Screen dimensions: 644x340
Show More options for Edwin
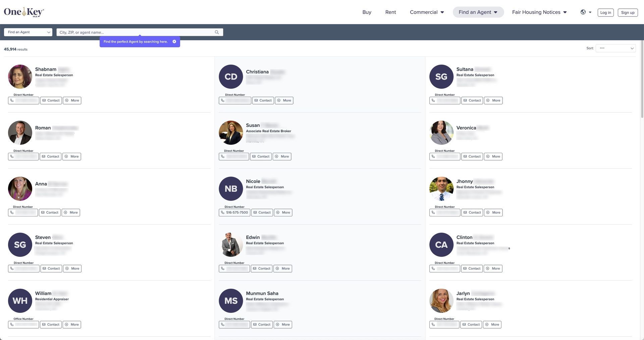[283, 269]
